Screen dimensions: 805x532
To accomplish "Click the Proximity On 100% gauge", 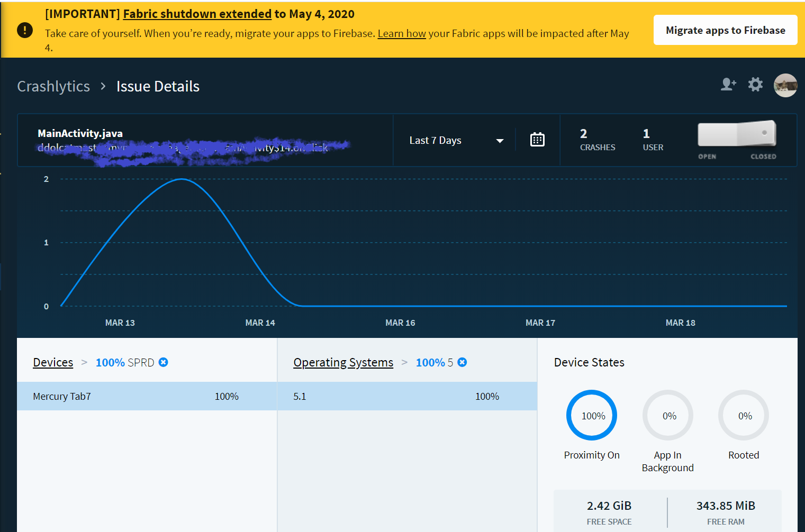I will [x=592, y=416].
